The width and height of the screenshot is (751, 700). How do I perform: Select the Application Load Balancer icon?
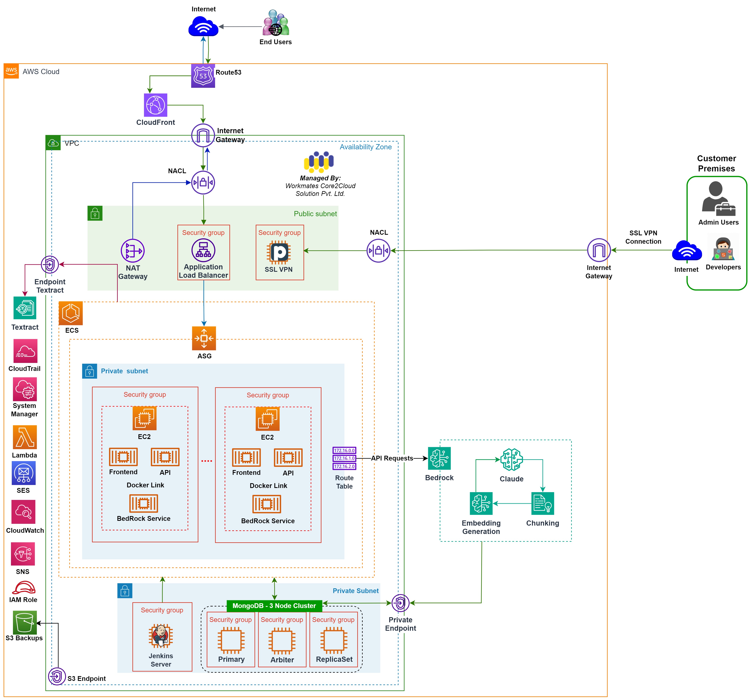click(203, 250)
